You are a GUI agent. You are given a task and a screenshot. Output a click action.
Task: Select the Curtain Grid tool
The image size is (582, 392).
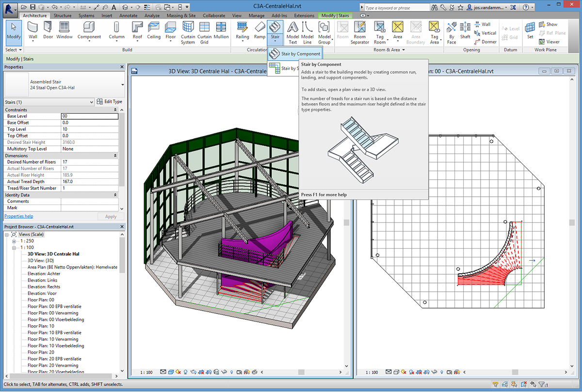pos(204,32)
